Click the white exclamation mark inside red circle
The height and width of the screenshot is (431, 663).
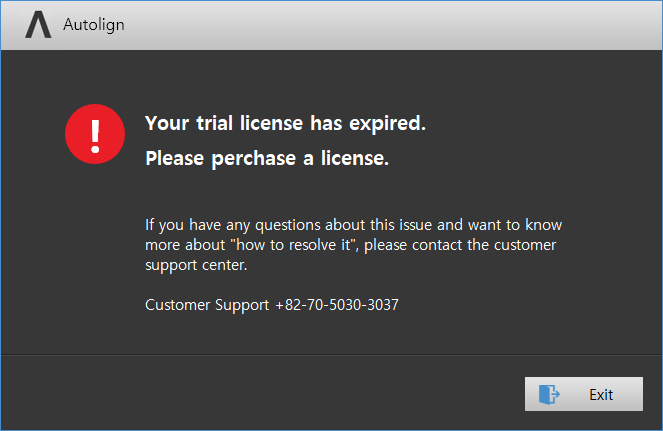click(95, 136)
